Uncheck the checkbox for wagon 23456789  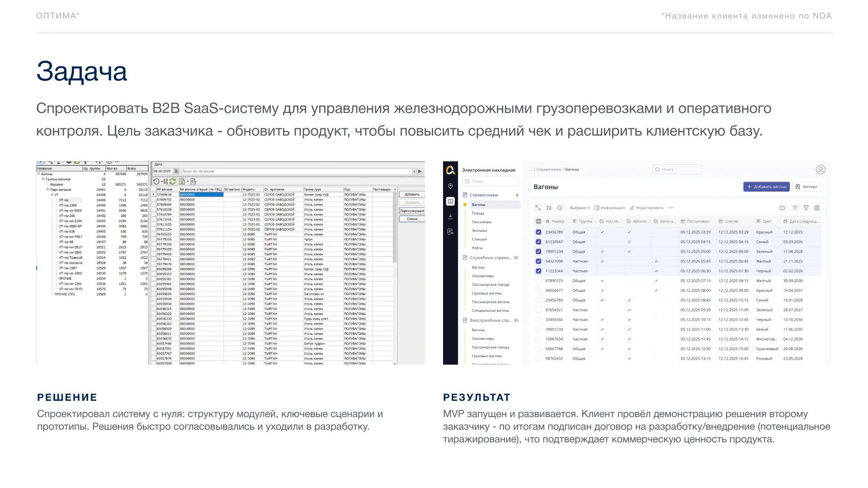click(x=538, y=232)
